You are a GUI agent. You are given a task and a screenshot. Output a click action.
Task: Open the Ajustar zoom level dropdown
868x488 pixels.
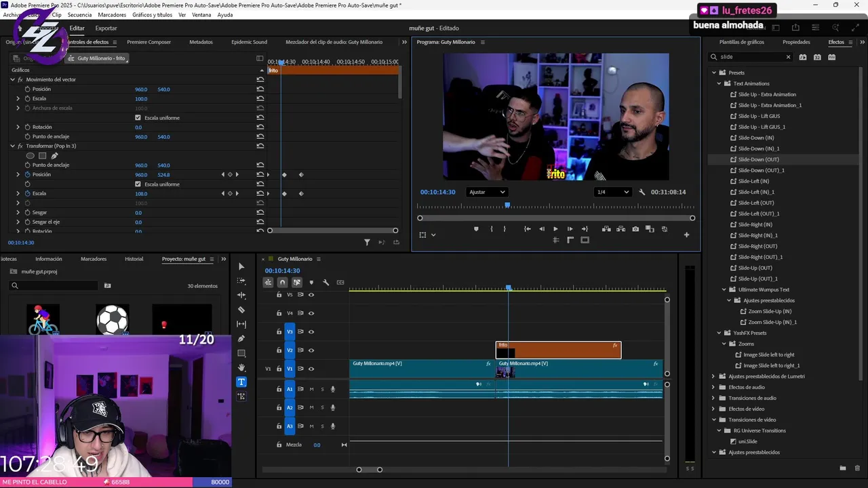(488, 192)
